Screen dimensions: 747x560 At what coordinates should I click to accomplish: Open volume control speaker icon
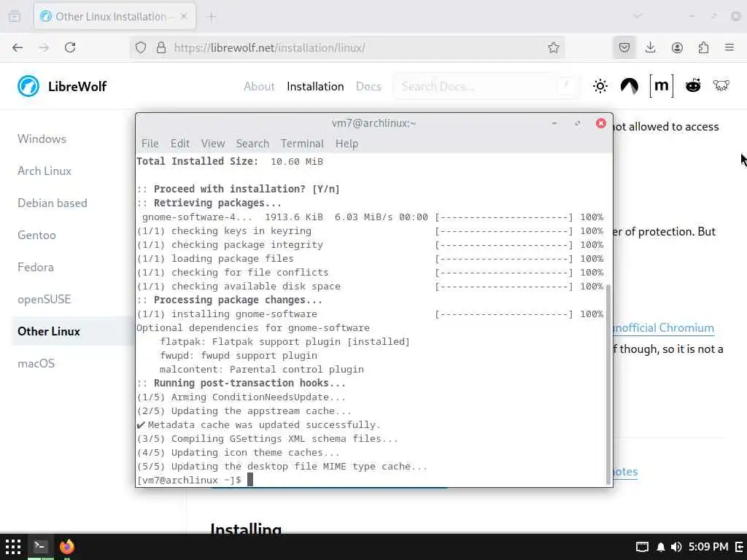[x=676, y=547]
